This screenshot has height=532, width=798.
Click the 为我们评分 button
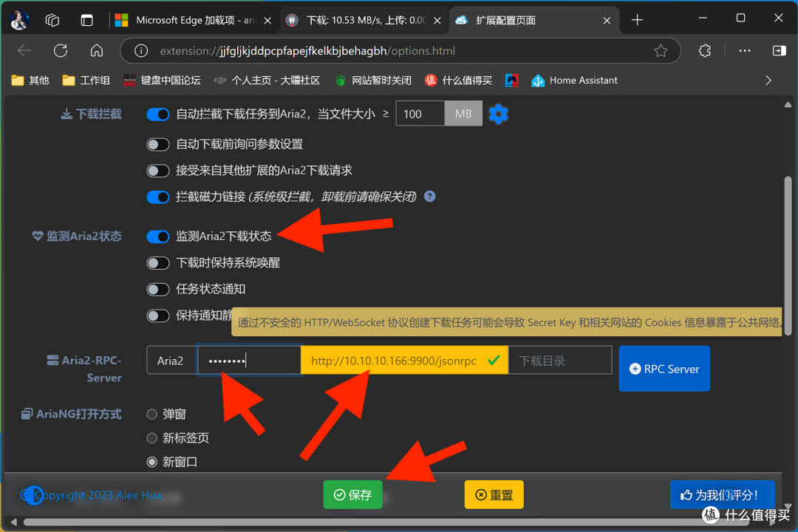(x=723, y=495)
